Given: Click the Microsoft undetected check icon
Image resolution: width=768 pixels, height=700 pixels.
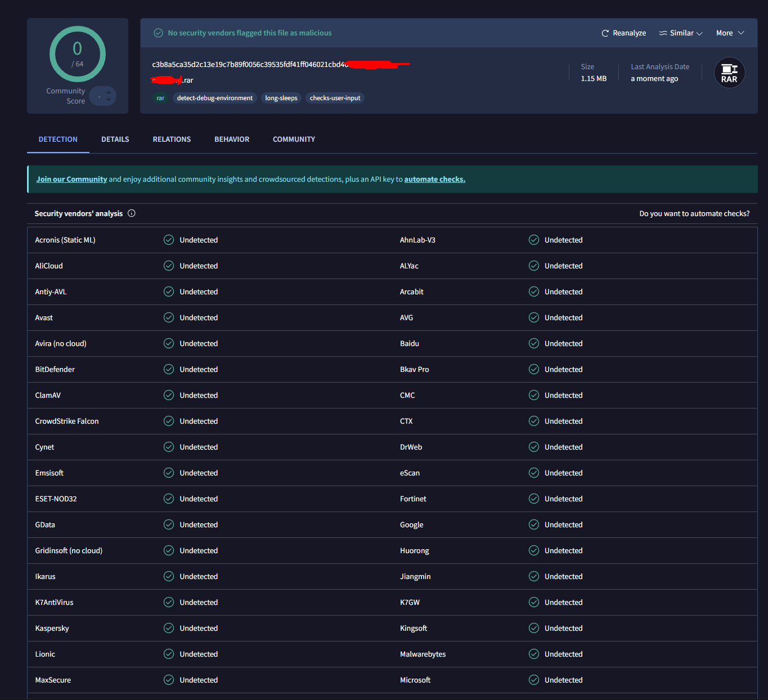Looking at the screenshot, I should [534, 680].
